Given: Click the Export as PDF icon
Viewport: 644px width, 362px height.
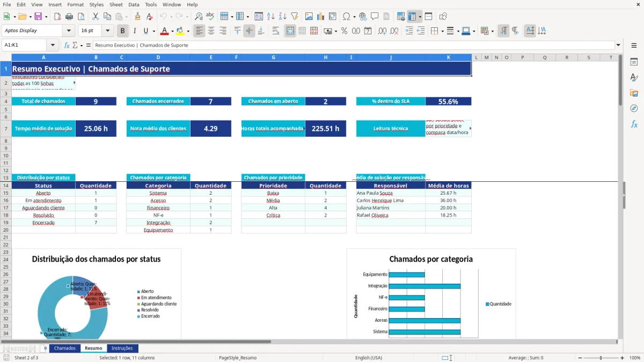Looking at the screenshot, I should tap(58, 17).
